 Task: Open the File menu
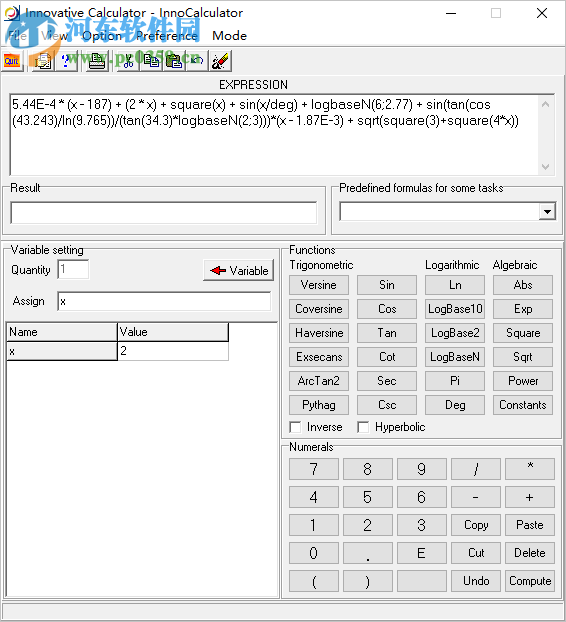(x=17, y=36)
